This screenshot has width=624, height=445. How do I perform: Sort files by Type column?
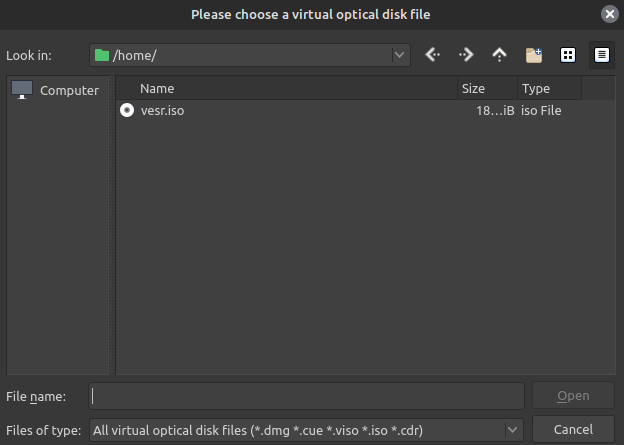(548, 88)
